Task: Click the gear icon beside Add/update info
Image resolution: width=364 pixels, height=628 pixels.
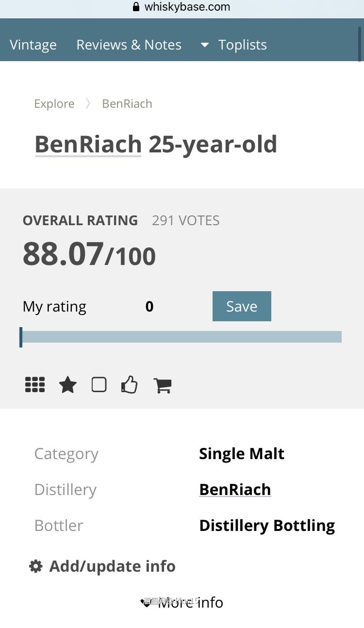Action: [x=36, y=566]
